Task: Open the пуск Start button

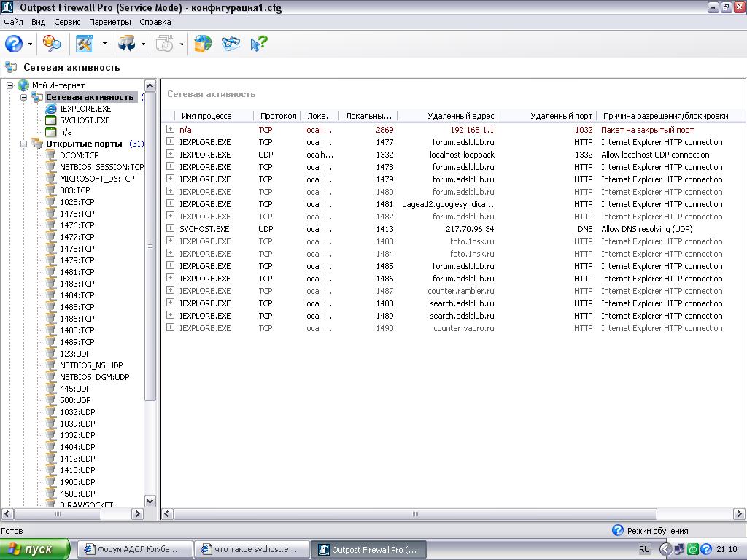Action: tap(35, 549)
